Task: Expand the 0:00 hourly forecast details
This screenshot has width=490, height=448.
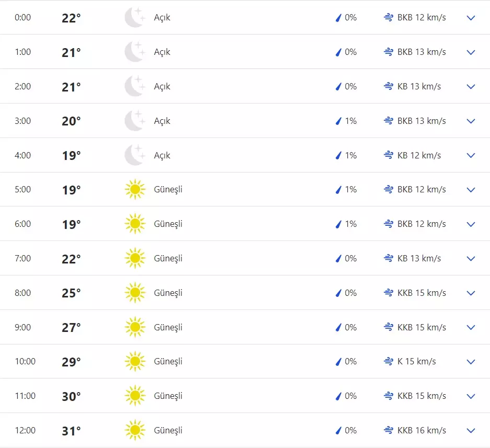Action: (471, 18)
